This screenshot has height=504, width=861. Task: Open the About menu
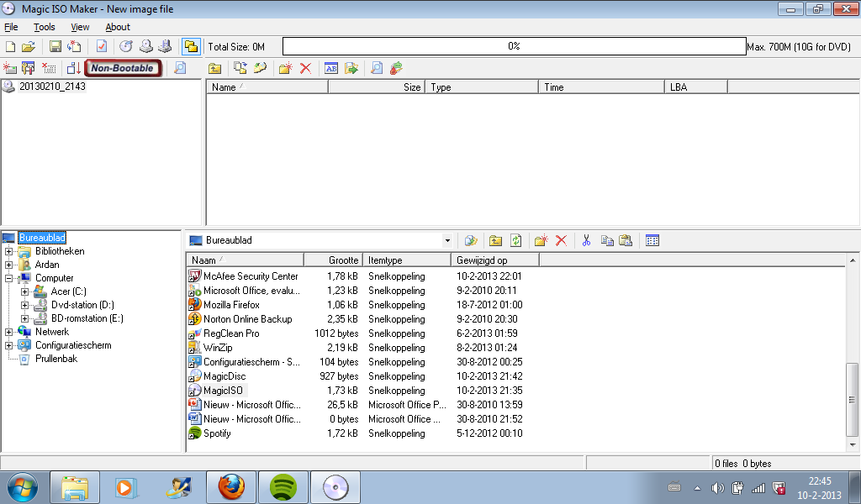118,27
